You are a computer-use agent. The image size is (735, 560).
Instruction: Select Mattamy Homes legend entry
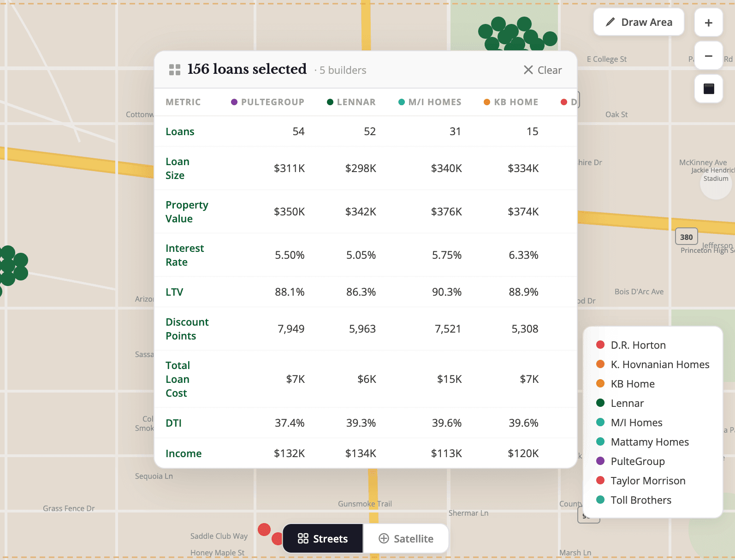coord(642,442)
